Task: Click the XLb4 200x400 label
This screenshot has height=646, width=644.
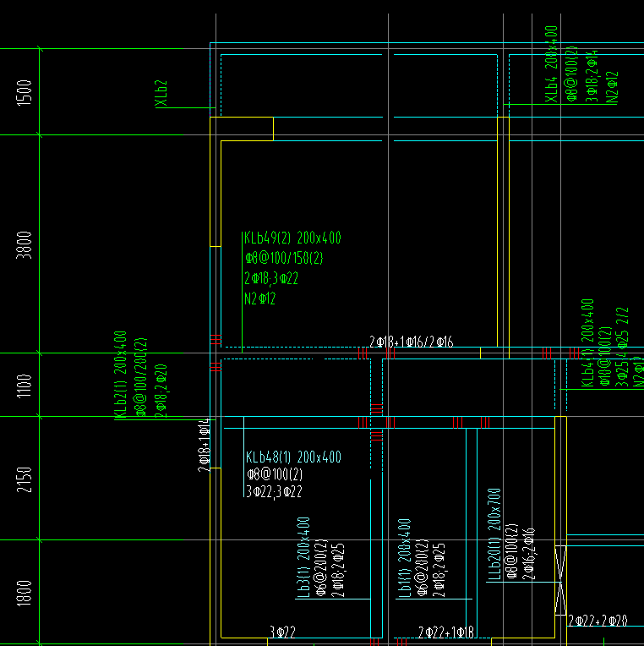Action: point(551,64)
